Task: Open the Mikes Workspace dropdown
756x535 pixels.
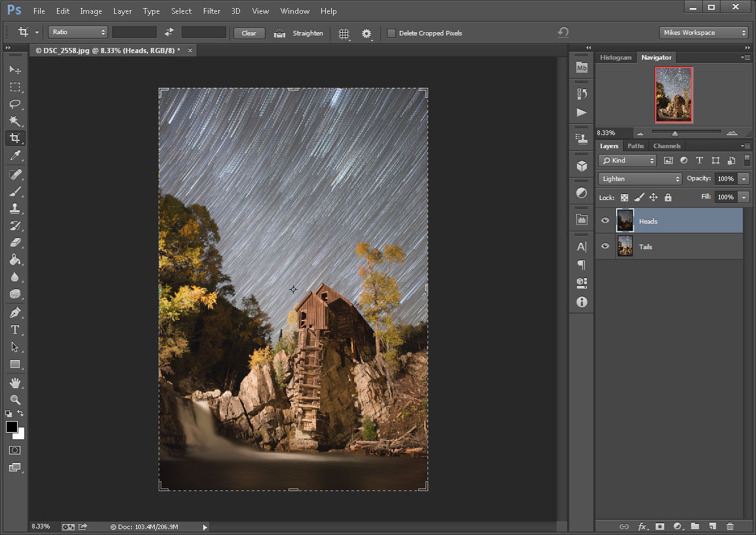Action: point(704,33)
